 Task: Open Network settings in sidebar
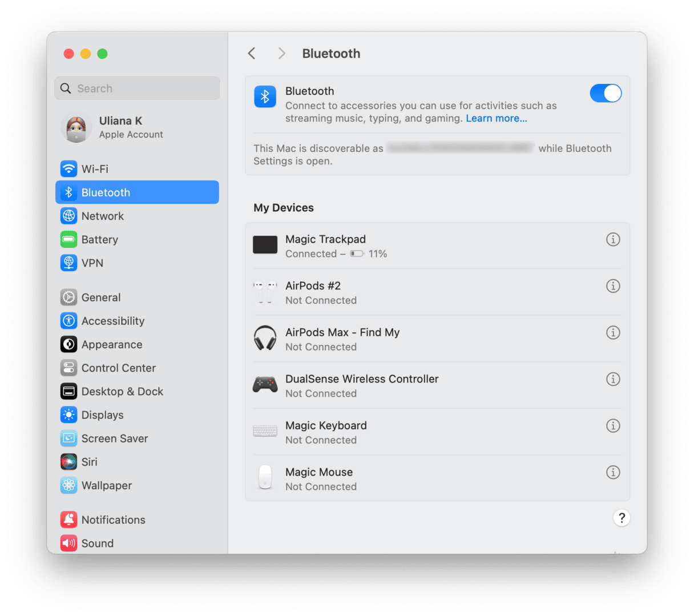102,216
